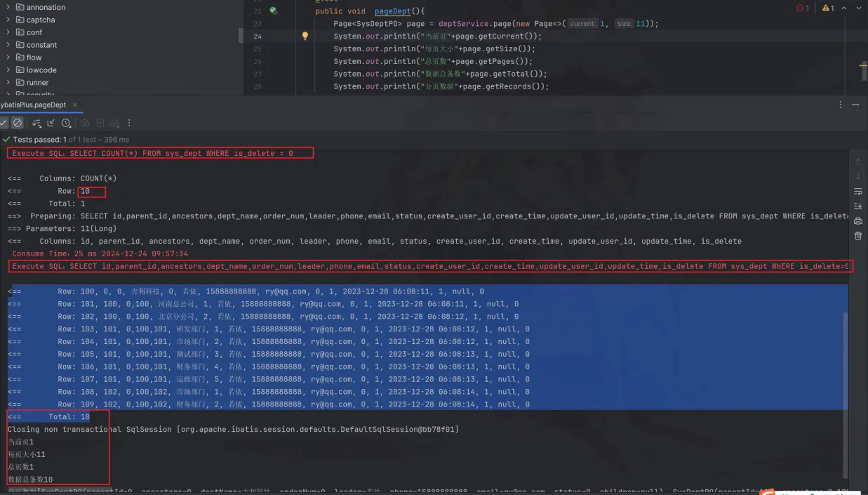
Task: Hide the run tool window
Action: click(855, 105)
